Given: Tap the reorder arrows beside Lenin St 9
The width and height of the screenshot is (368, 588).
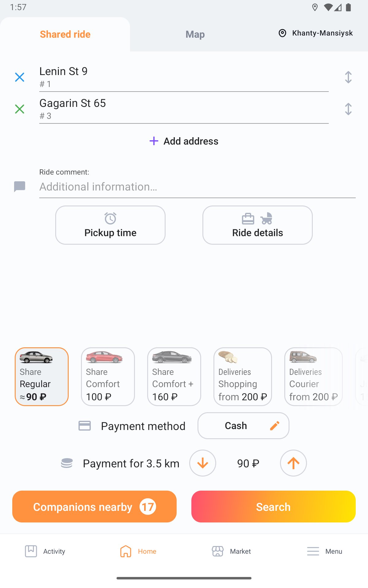Looking at the screenshot, I should (x=348, y=77).
